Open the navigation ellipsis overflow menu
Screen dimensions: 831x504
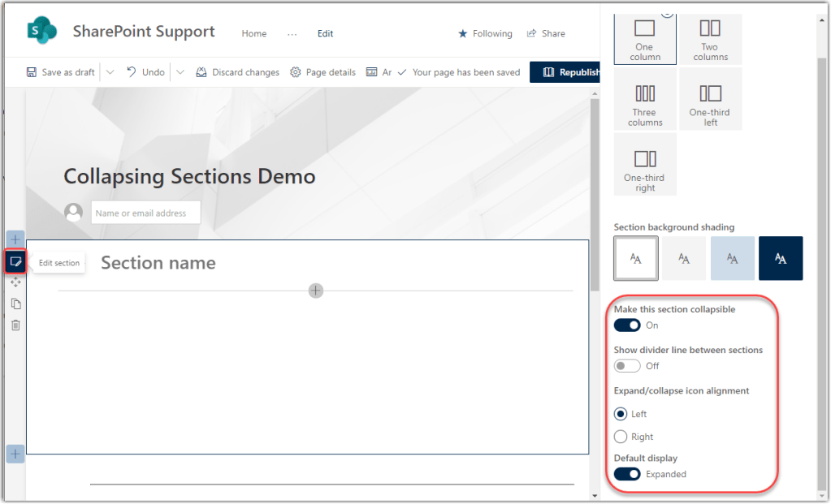(292, 34)
